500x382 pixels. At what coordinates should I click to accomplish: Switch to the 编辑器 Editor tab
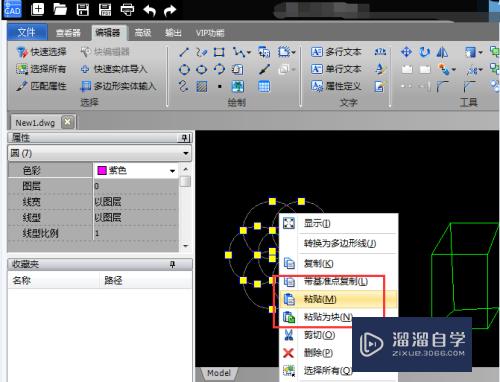coord(108,33)
